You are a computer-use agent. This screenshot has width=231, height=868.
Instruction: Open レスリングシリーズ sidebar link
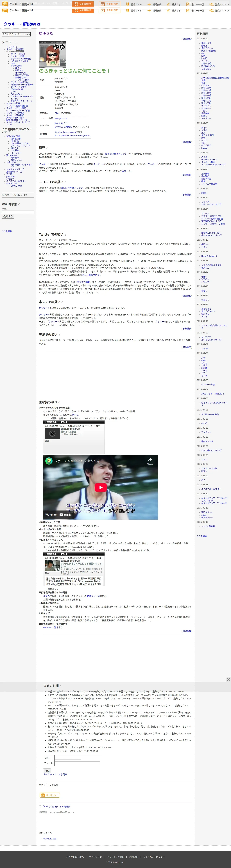point(15,170)
